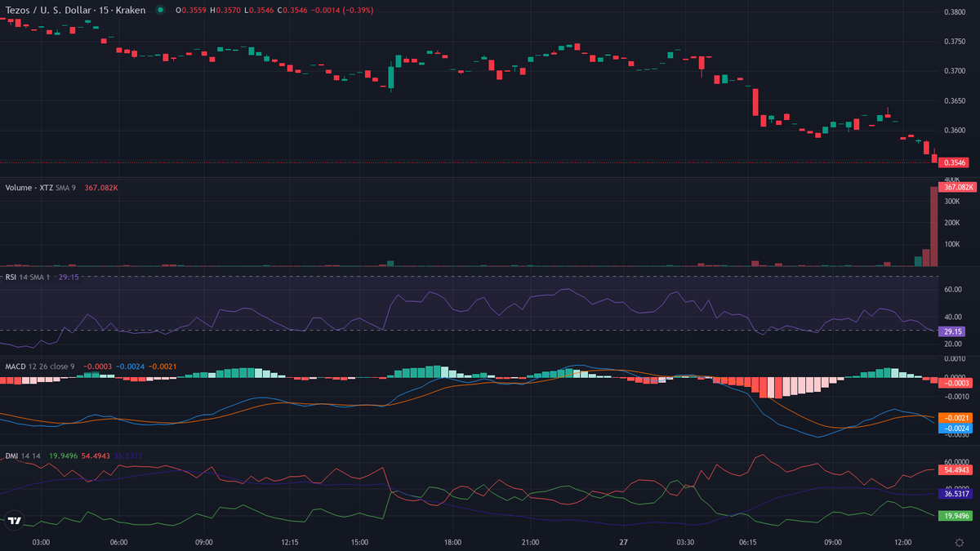The height and width of the screenshot is (551, 980).
Task: Click the 21:00 time axis label
Action: click(x=530, y=542)
